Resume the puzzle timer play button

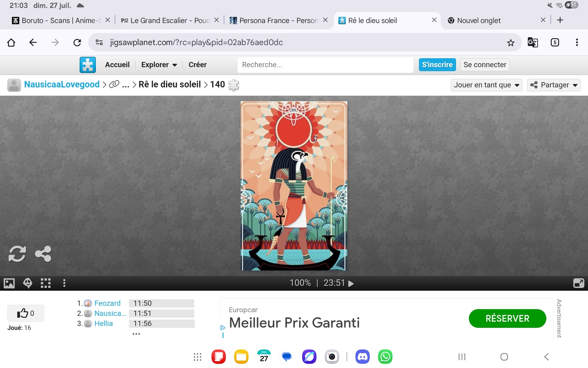pyautogui.click(x=351, y=283)
